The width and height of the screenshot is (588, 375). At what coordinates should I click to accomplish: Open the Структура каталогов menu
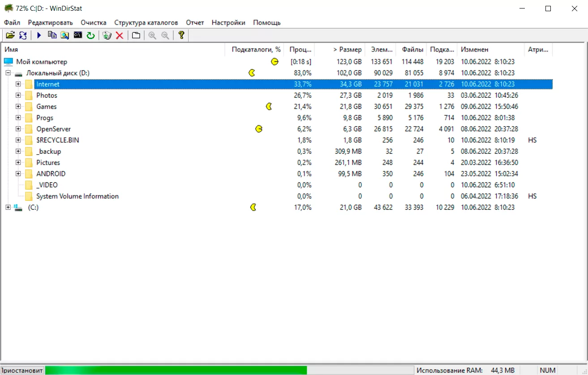(146, 22)
